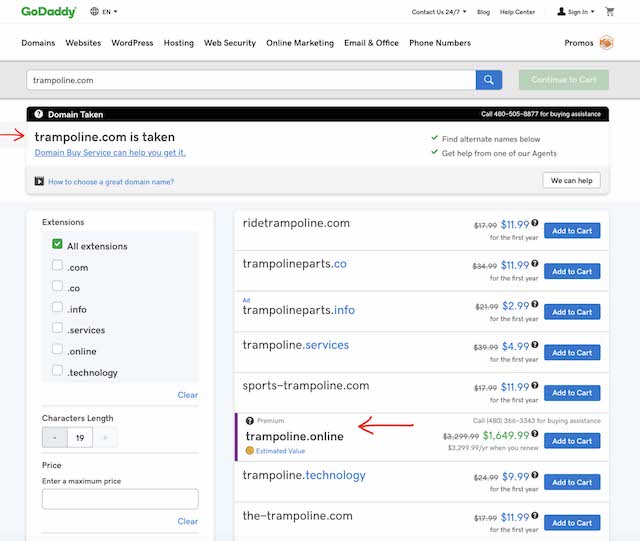Screen dimensions: 640x541
Task: Click the Premium question mark icon
Action: point(250,421)
